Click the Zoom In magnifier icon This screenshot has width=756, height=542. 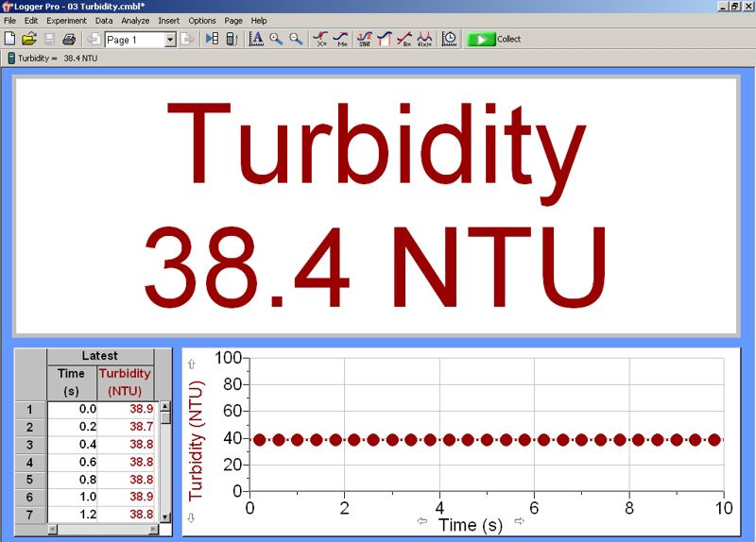tap(276, 39)
